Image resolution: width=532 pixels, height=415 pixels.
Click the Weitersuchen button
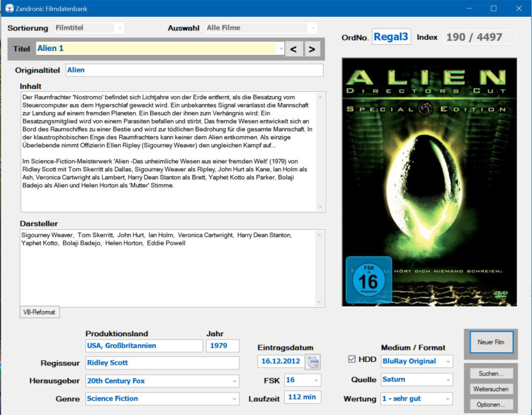[x=491, y=389]
